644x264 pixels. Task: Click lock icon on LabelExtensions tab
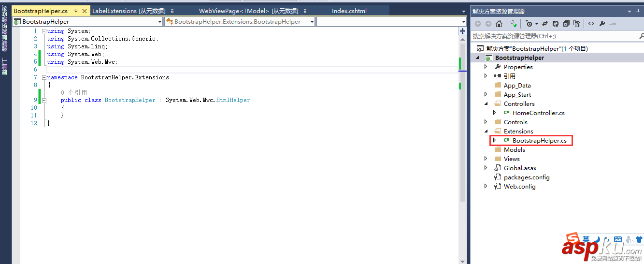[172, 11]
